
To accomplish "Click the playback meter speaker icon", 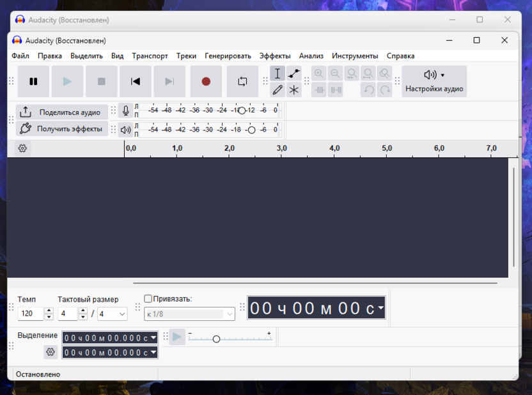I will (x=125, y=130).
